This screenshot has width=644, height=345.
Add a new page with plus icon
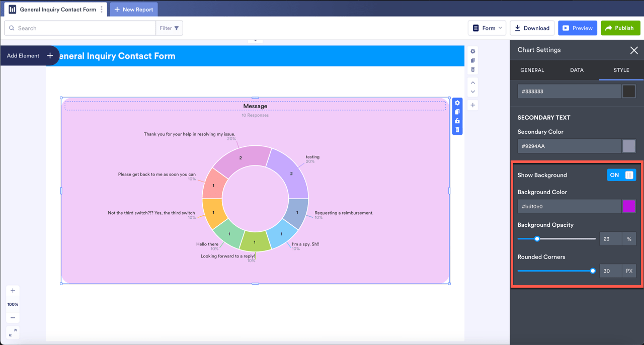[x=472, y=105]
